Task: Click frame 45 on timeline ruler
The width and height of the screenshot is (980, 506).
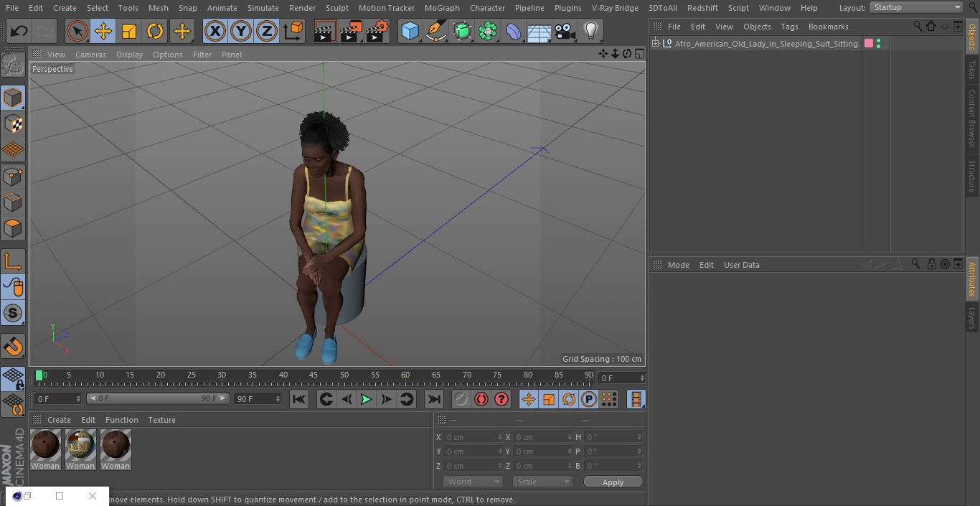Action: pyautogui.click(x=314, y=375)
